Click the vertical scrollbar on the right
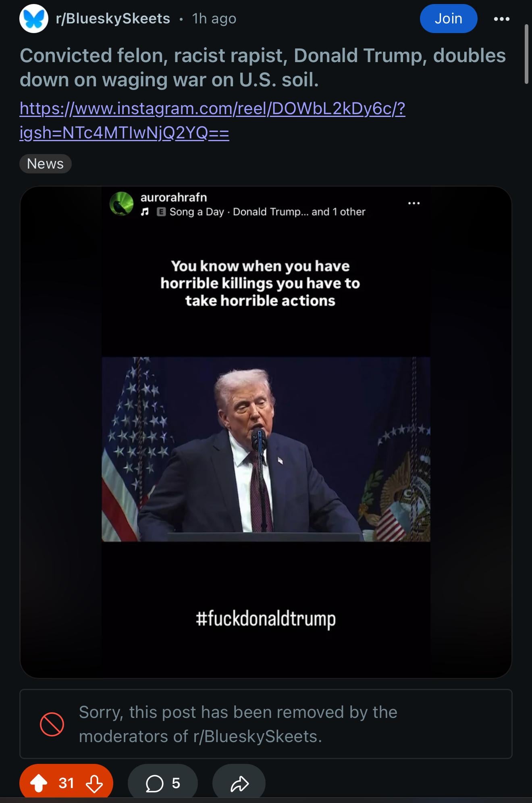The image size is (532, 803). pos(526,54)
